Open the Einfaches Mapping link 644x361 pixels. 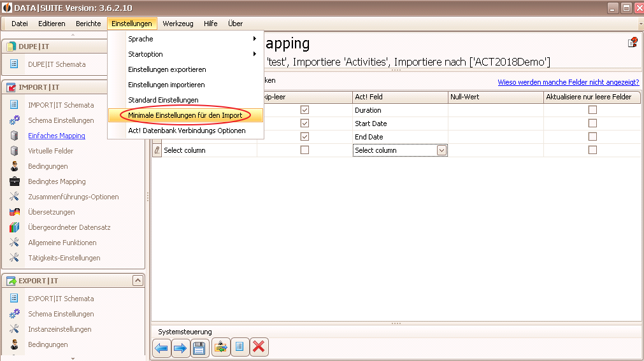[57, 136]
